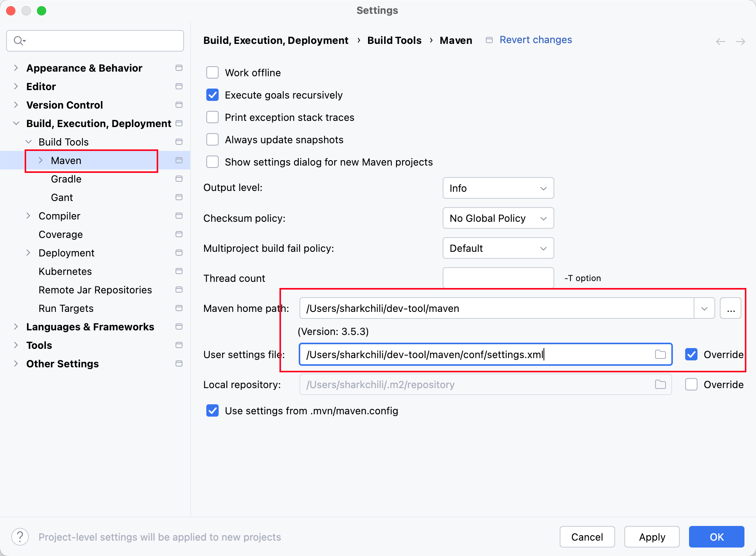Click folder icon in Local repository field
The height and width of the screenshot is (556, 756).
(660, 384)
